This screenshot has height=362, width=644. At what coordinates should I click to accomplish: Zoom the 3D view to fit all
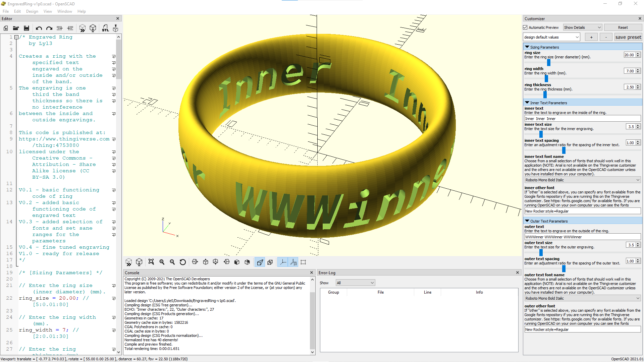[151, 262]
